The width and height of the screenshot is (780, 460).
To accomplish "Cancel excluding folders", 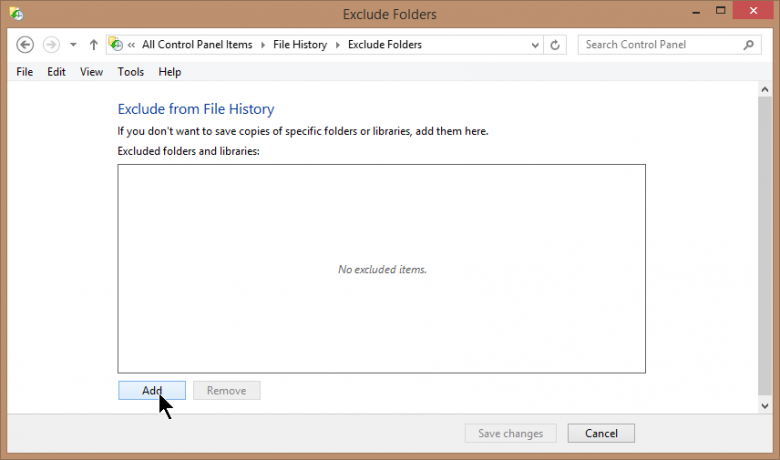I will (x=601, y=433).
